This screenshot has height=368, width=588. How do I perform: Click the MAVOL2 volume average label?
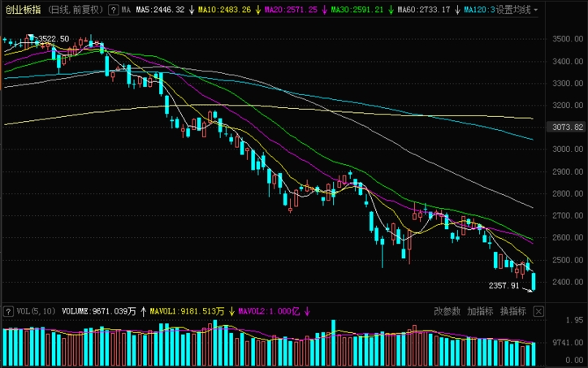tap(266, 311)
